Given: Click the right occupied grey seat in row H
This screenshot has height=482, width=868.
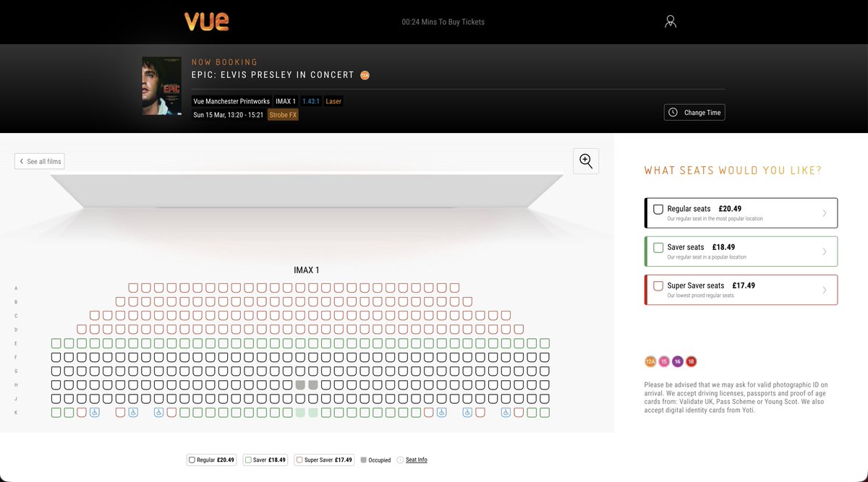Looking at the screenshot, I should [313, 385].
